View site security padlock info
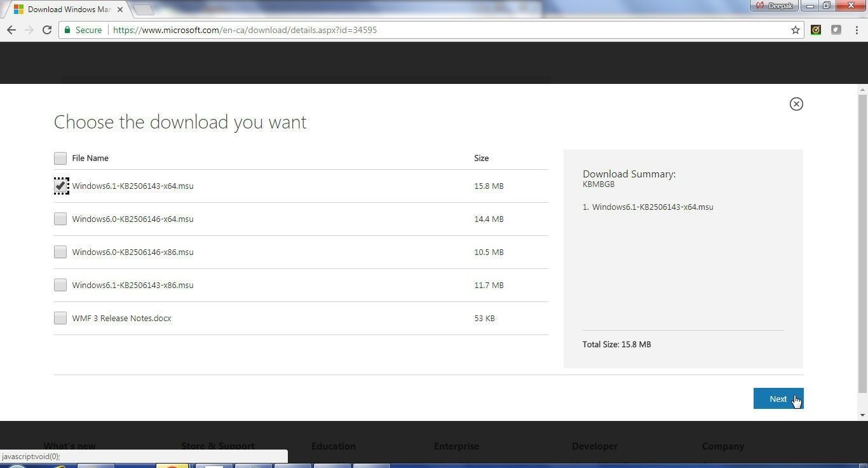The width and height of the screenshot is (868, 468). pos(67,30)
